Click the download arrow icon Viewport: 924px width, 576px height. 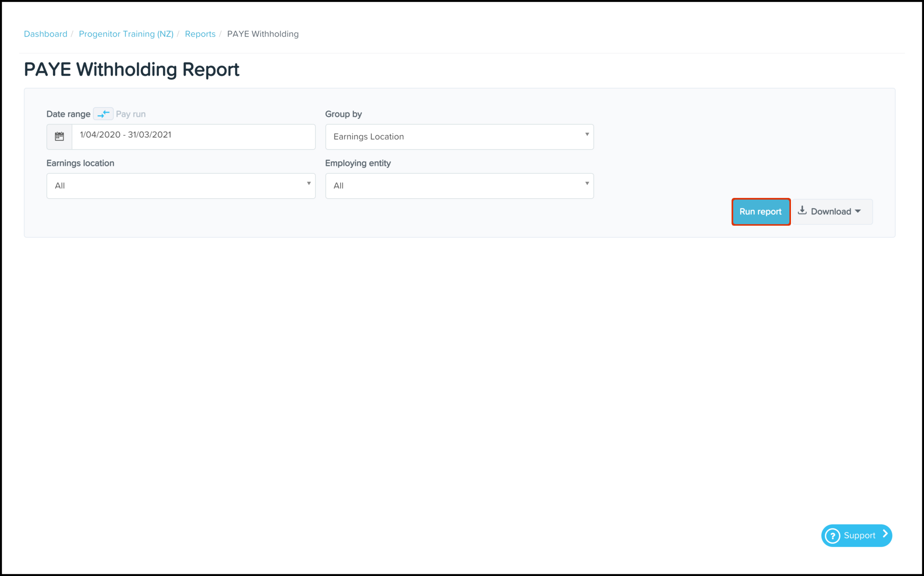click(802, 210)
